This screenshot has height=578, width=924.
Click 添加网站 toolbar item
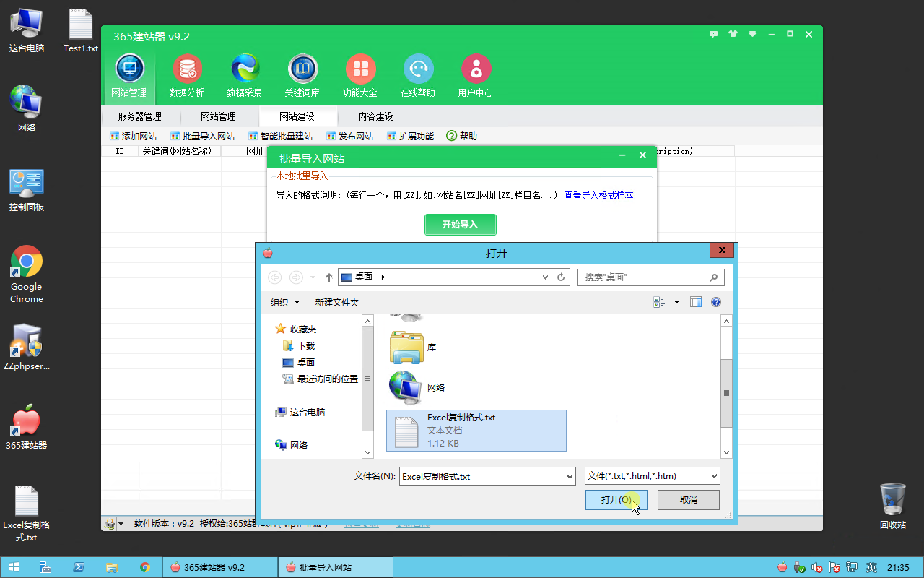[133, 136]
